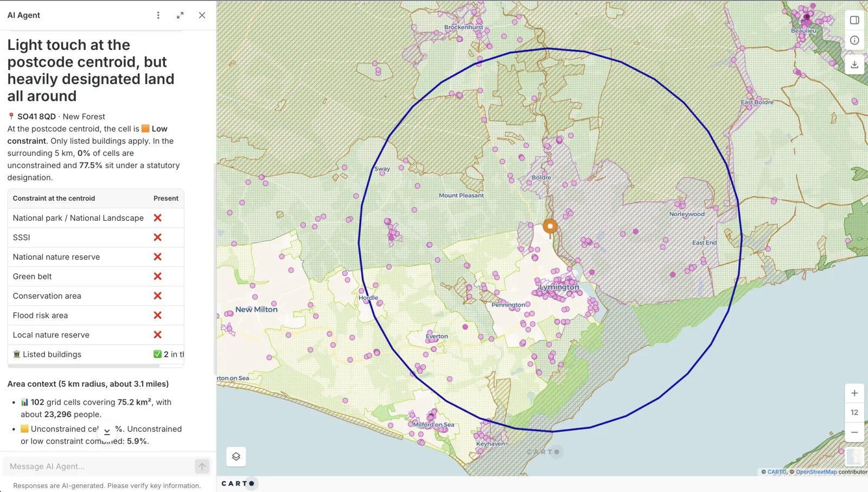This screenshot has height=492, width=868.
Task: Click the red cross for Green belt
Action: [x=158, y=276]
